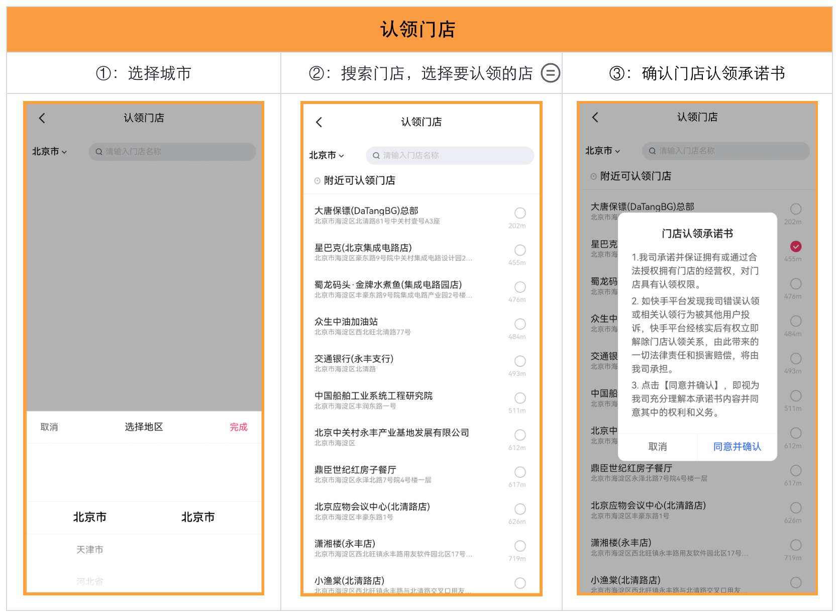This screenshot has width=840, height=616.
Task: Open the 北京市 city dropdown in the right screen
Action: [602, 151]
